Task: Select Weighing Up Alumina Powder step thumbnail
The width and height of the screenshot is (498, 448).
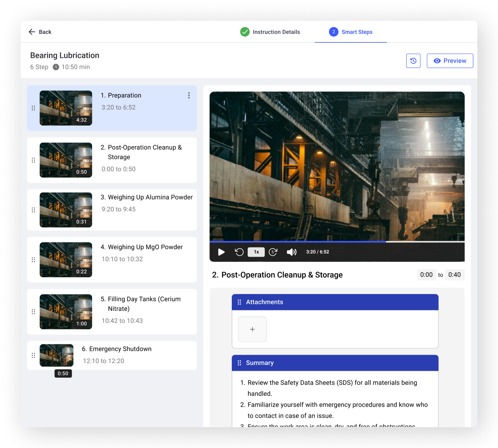Action: [66, 210]
